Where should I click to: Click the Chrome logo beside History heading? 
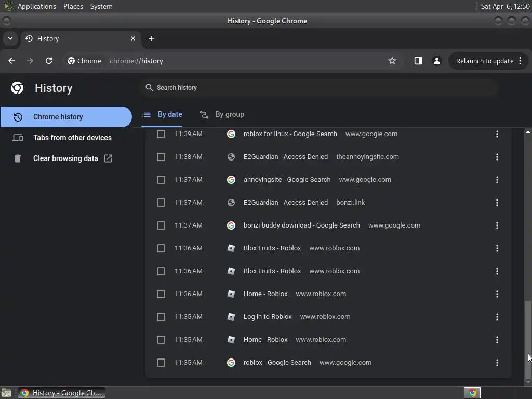(17, 88)
